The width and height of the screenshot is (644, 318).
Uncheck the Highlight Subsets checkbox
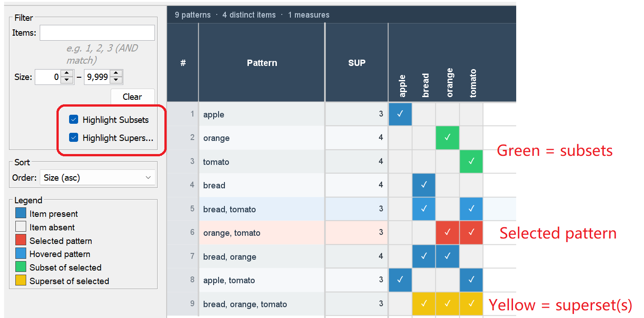coord(74,120)
